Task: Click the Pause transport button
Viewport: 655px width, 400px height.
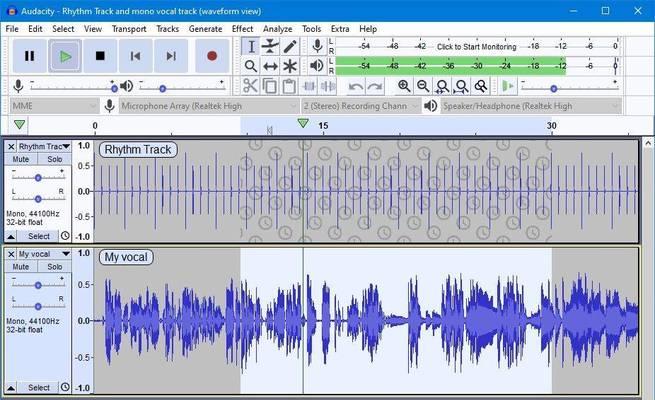Action: point(29,56)
